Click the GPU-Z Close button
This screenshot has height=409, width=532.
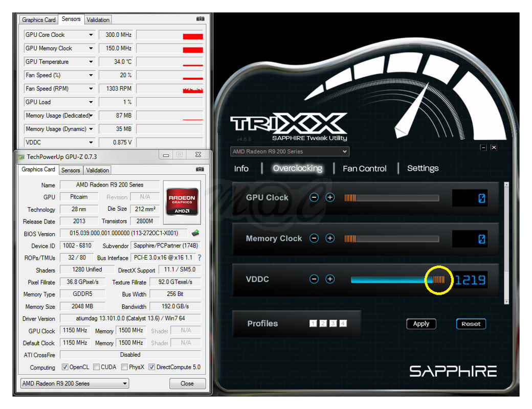point(187,383)
